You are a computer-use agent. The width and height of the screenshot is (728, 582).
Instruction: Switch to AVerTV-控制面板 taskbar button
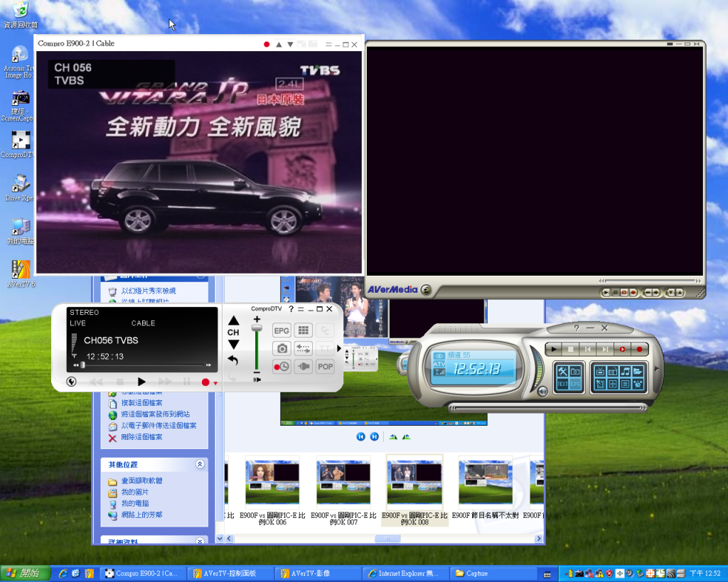[x=231, y=573]
